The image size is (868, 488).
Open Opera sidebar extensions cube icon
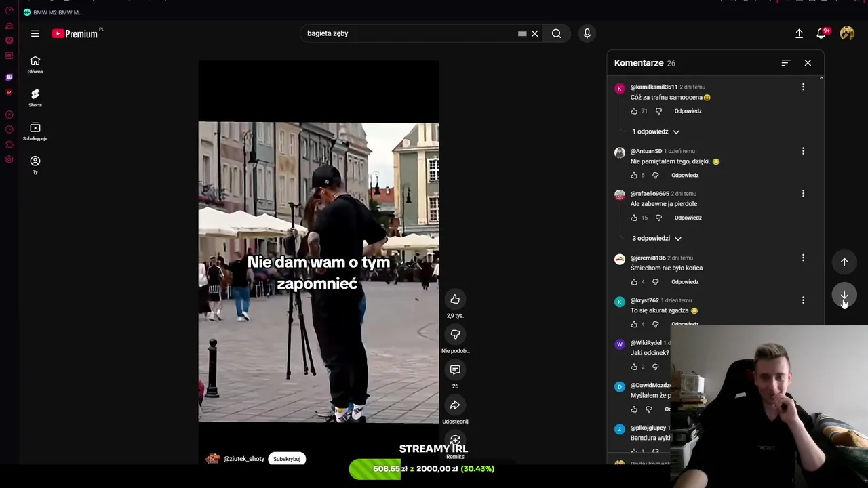(9, 144)
